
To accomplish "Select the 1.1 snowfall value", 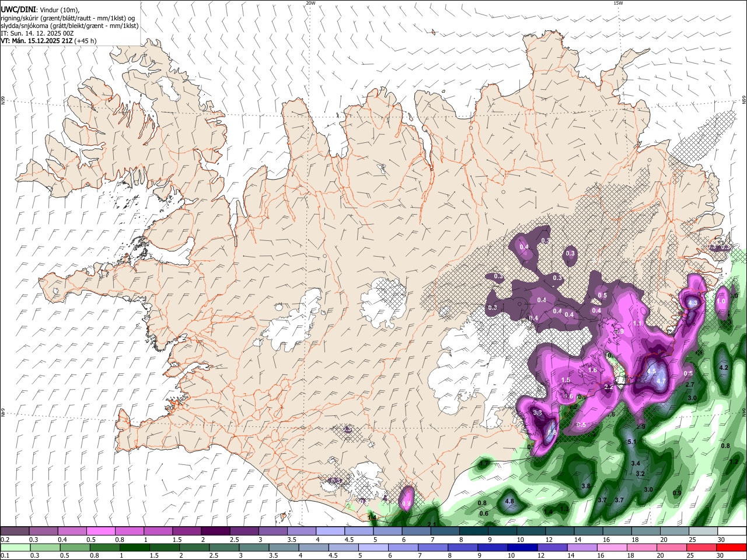I will (638, 323).
